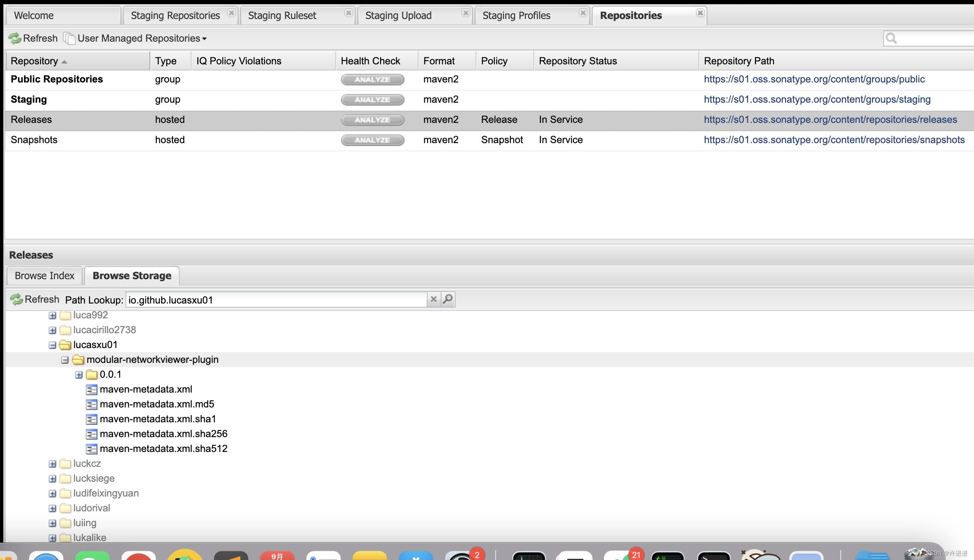Image resolution: width=974 pixels, height=560 pixels.
Task: Click the Analyze icon for Snapshots repository
Action: tap(373, 140)
